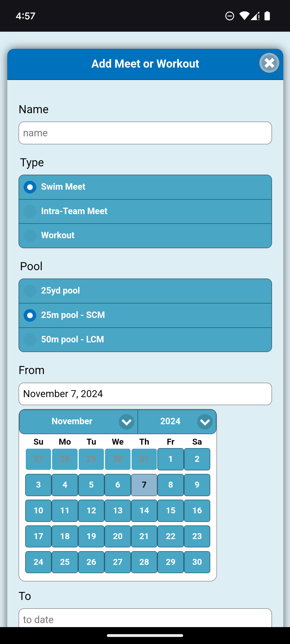Pick November 1 in the calendar
This screenshot has height=644, width=290.
tap(171, 459)
